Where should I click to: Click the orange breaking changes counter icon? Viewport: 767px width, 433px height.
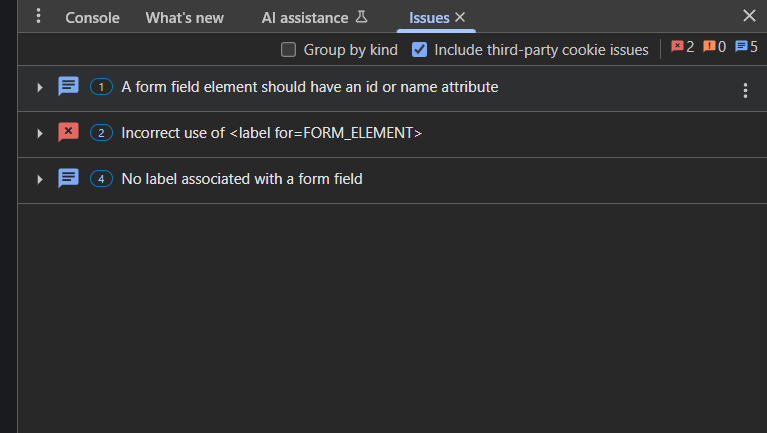[709, 46]
